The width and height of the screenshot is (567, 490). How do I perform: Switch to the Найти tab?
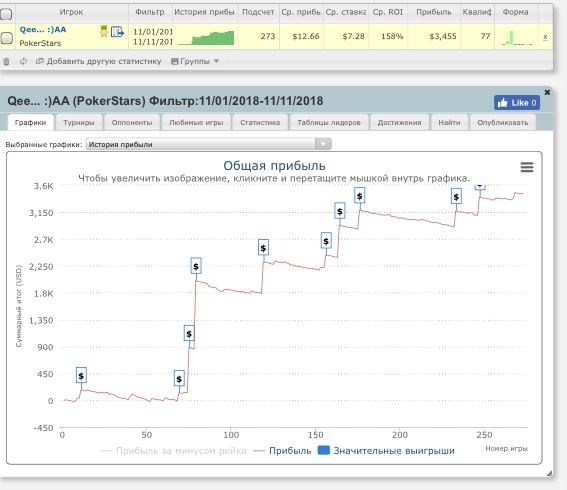(x=449, y=122)
